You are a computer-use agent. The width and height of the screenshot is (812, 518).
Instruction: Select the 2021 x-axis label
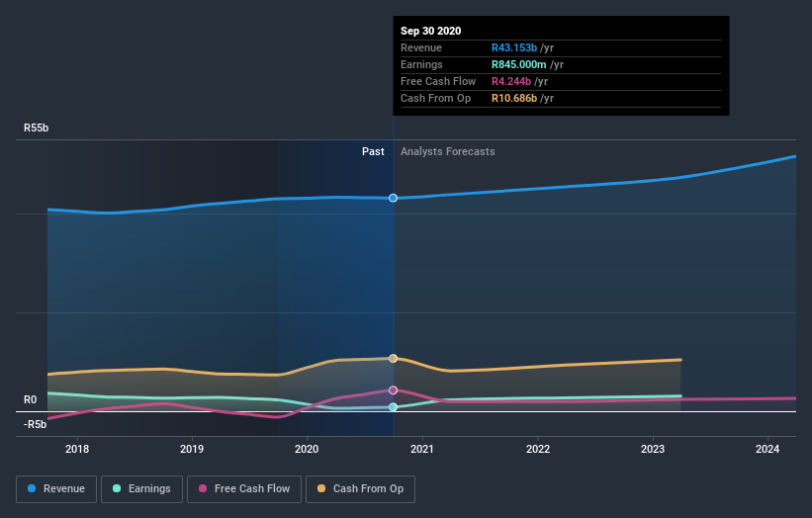coord(422,449)
